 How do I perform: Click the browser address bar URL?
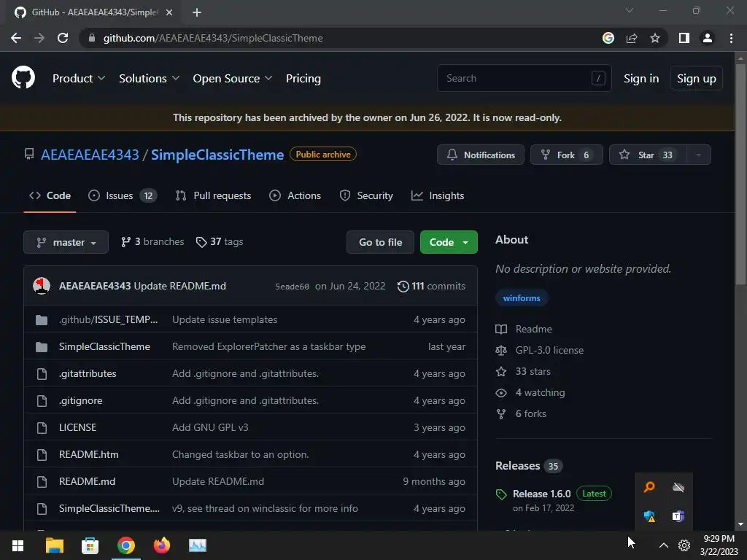[x=213, y=38]
